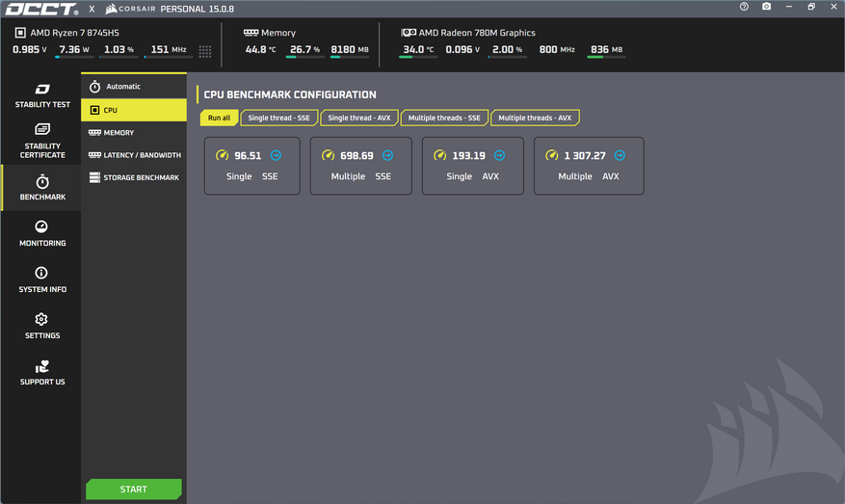Viewport: 845px width, 504px height.
Task: Select the Storage Benchmark option
Action: click(134, 177)
